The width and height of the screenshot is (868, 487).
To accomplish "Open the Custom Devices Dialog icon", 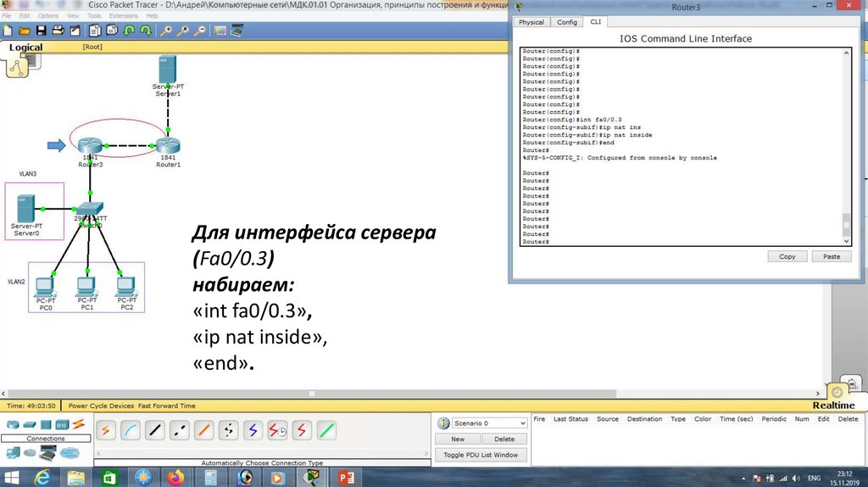I will pos(237,31).
